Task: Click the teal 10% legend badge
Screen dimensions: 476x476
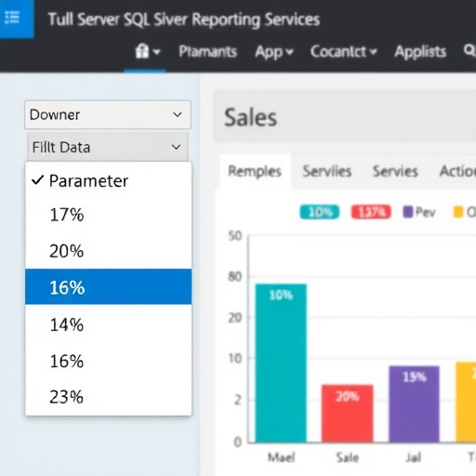Action: (320, 212)
